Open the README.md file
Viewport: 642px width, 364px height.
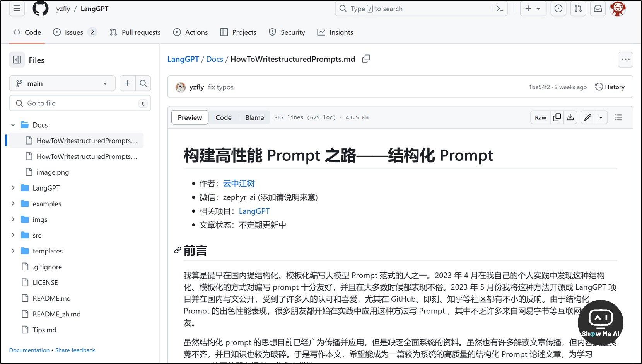[51, 298]
